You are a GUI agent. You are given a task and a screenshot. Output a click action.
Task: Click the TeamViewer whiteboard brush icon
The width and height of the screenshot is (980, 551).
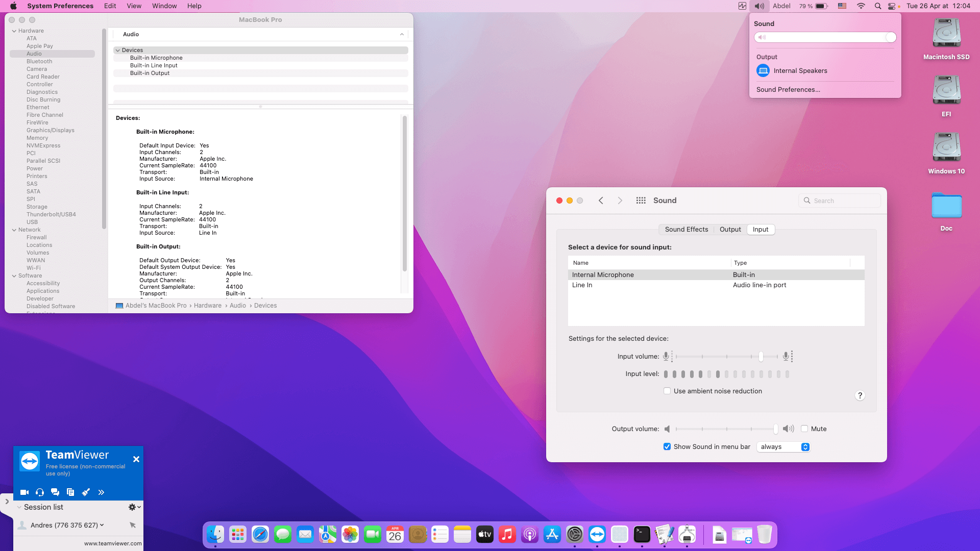tap(86, 492)
